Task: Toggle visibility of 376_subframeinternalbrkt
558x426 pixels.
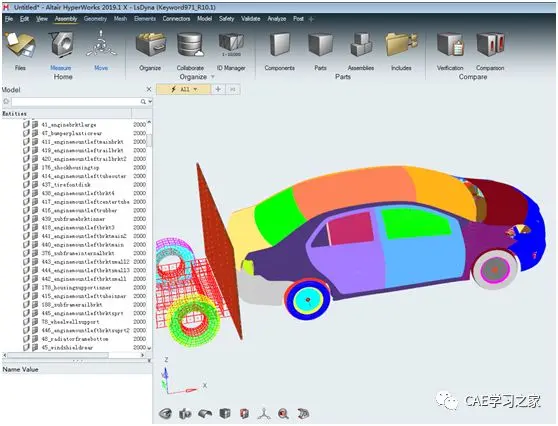Action: tap(26, 253)
